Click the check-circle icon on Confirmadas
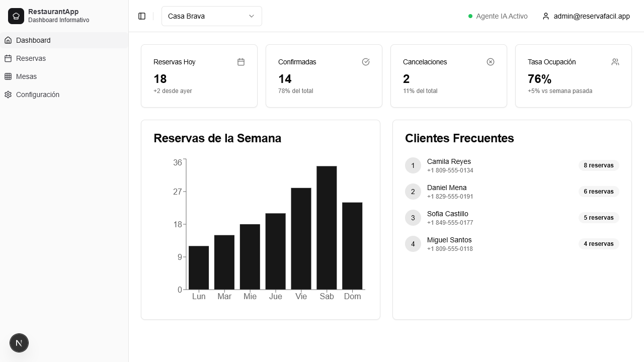Image resolution: width=644 pixels, height=362 pixels. pos(366,62)
